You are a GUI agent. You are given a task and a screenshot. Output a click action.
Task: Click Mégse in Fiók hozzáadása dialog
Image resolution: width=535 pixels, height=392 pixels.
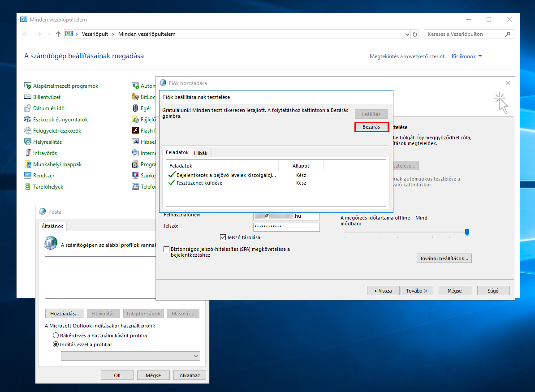point(454,291)
